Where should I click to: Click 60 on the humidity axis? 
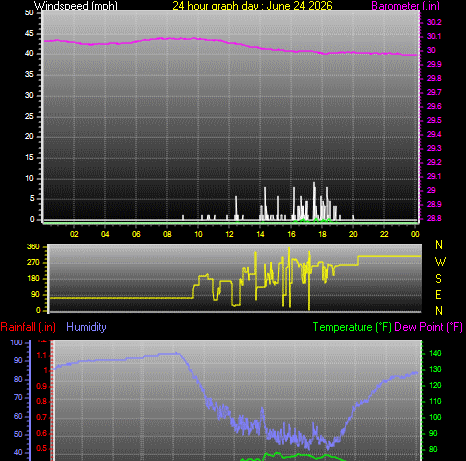[x=18, y=416]
